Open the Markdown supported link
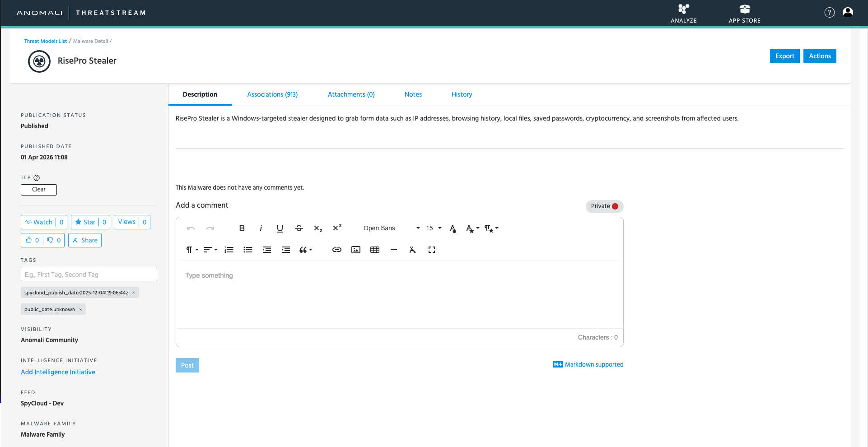This screenshot has width=868, height=447. pos(588,364)
